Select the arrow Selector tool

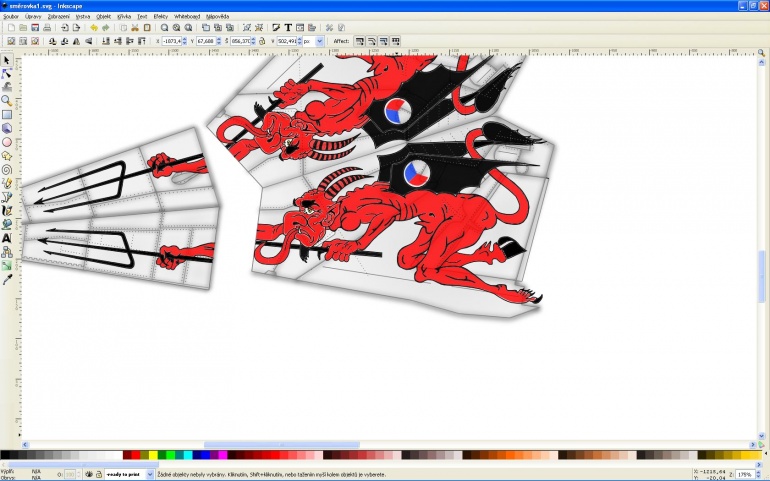(6, 60)
